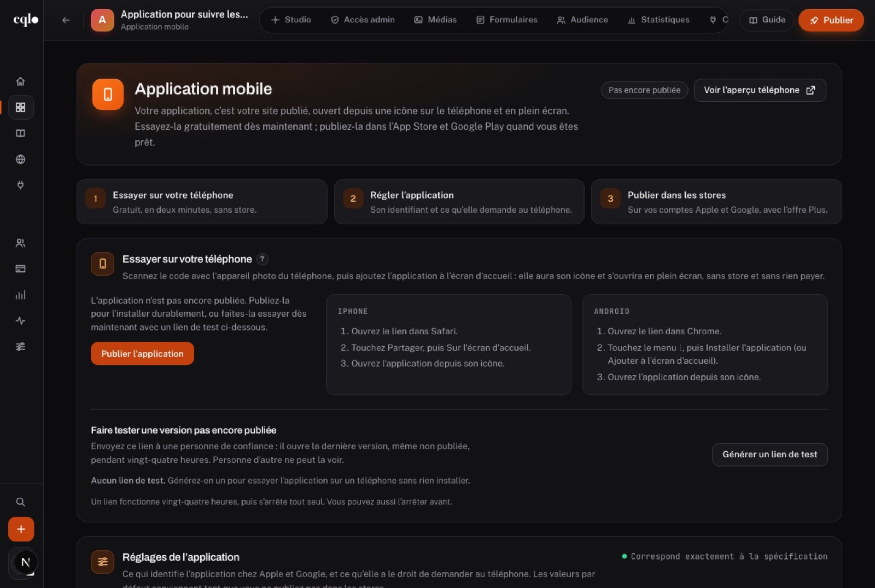Open the Studio tab
Viewport: 875px width, 588px height.
(291, 20)
